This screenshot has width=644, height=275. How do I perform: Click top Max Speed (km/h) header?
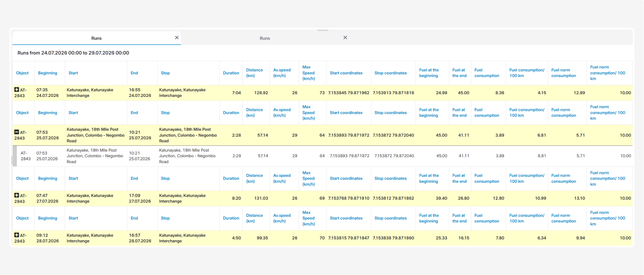coord(308,73)
